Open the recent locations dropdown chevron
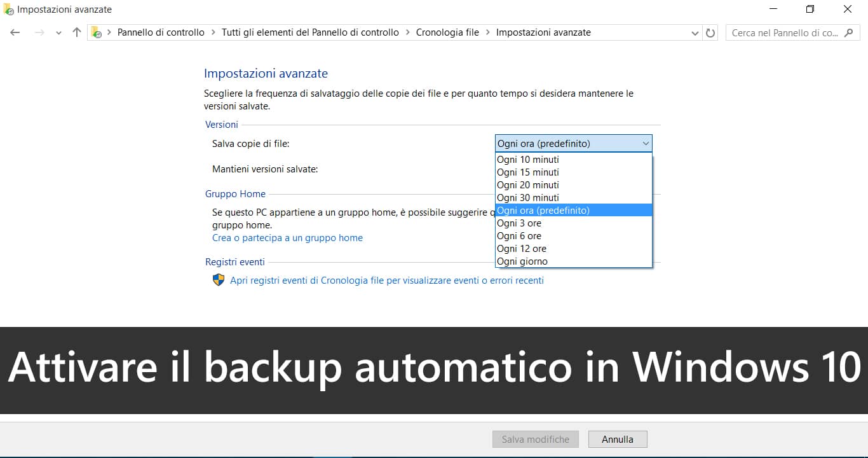The image size is (868, 458). [x=58, y=32]
